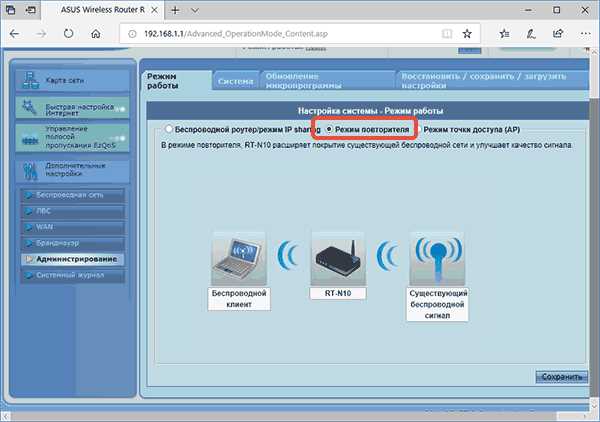Open the web notes pen icon
Screen dimensions: 600x422
click(x=531, y=34)
